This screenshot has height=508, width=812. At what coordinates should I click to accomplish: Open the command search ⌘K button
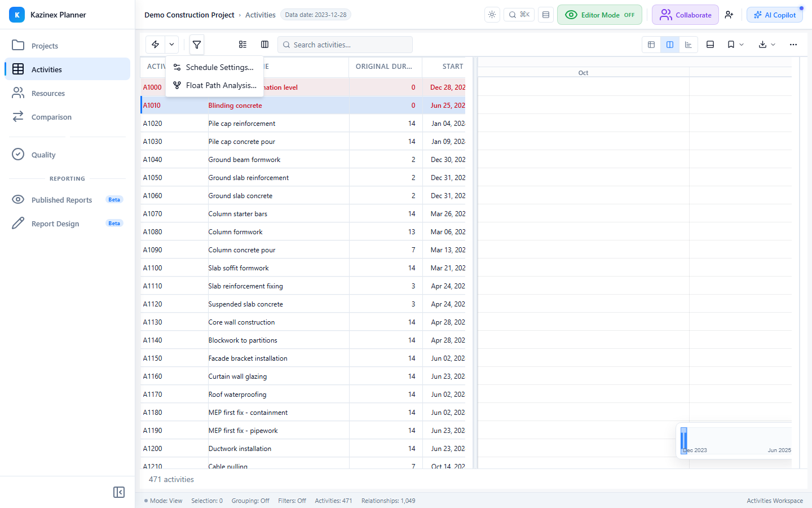tap(519, 15)
